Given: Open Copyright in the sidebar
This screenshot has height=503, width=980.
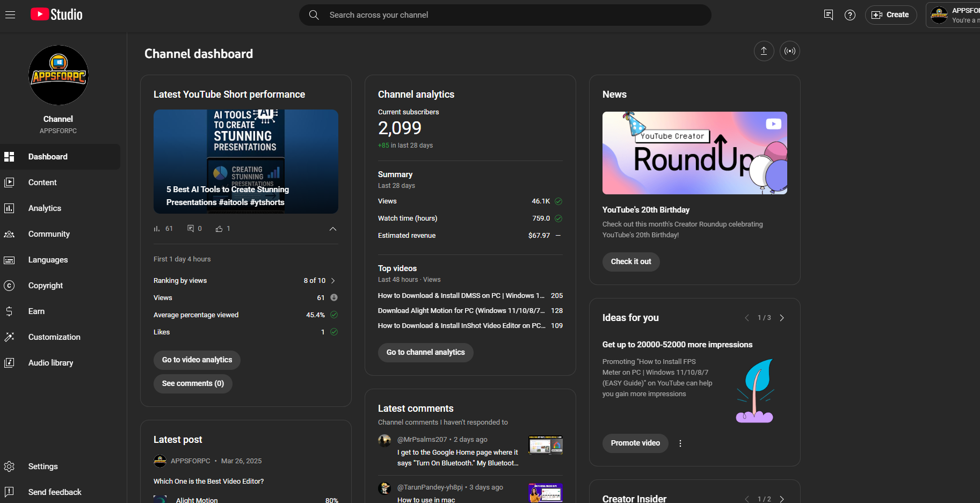Looking at the screenshot, I should [x=60, y=286].
